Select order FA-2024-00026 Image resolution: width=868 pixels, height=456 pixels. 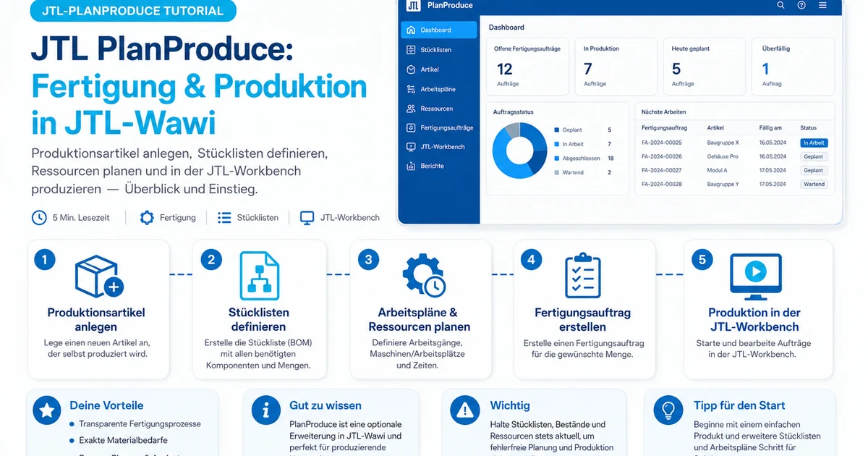(x=661, y=156)
